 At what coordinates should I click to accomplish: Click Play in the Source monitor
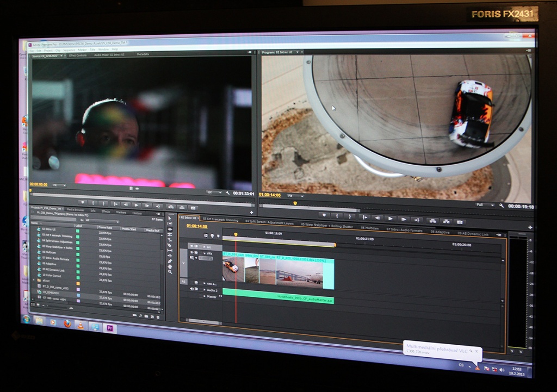(x=136, y=205)
